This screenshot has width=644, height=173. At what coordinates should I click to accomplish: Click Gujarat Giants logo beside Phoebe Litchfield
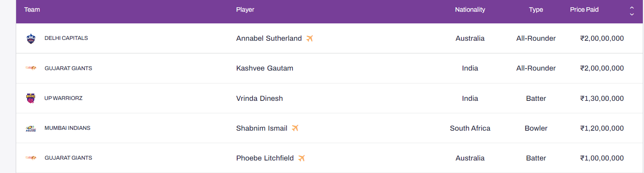[x=31, y=158]
